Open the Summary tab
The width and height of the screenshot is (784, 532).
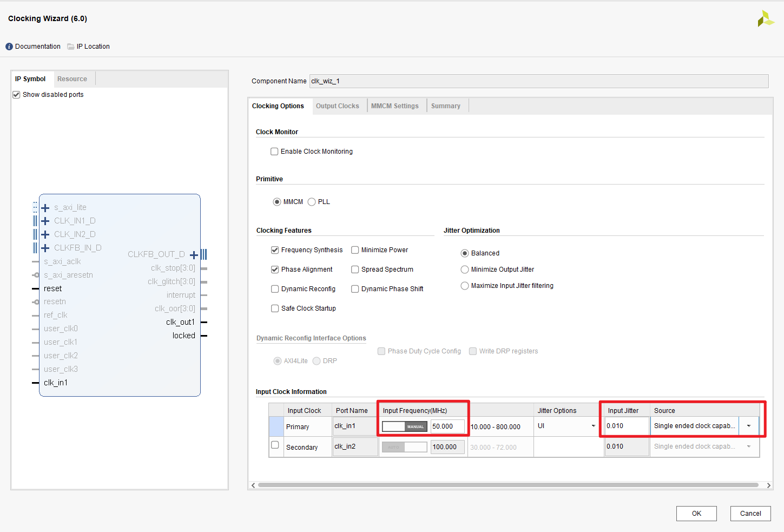pos(446,106)
